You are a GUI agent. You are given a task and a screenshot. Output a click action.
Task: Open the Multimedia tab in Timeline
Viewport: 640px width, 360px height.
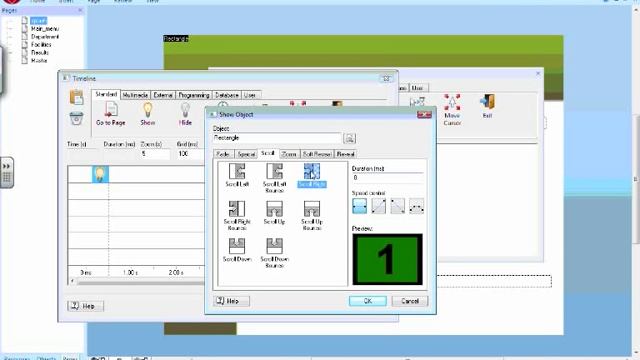pyautogui.click(x=135, y=95)
